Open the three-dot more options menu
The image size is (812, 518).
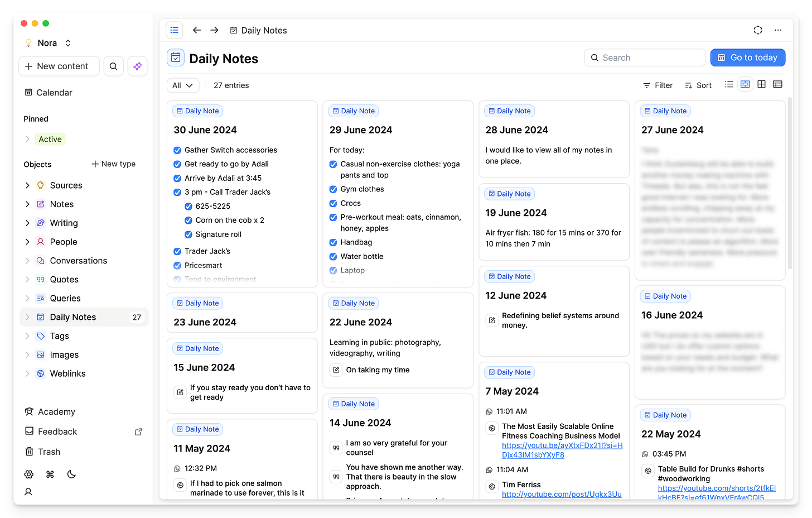coord(778,30)
